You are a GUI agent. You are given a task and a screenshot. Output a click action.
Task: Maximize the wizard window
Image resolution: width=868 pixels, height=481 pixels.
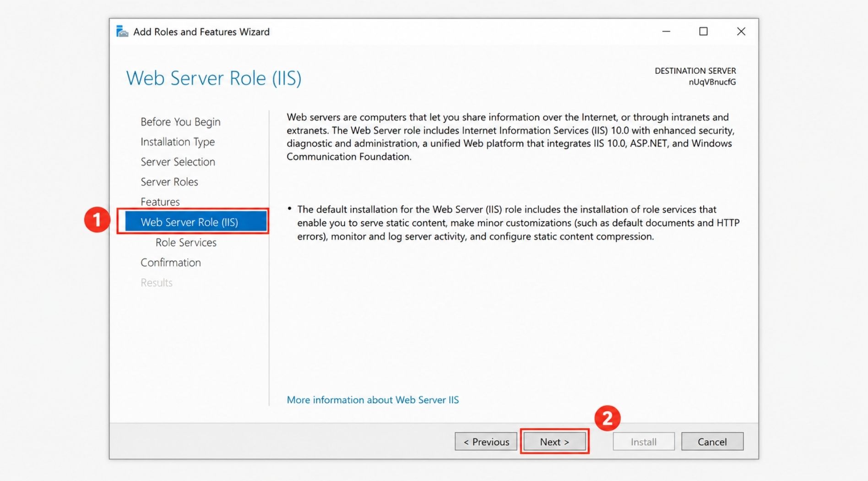pos(704,32)
